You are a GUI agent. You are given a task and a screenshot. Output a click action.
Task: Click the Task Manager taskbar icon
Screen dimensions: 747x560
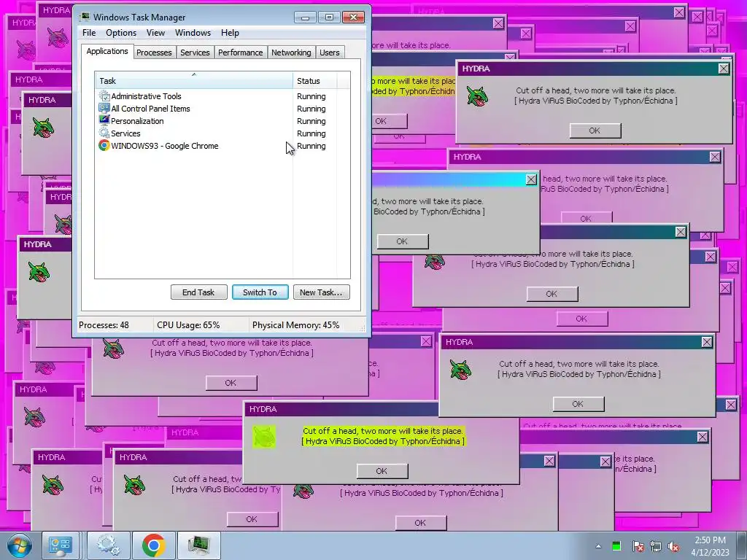coord(198,545)
